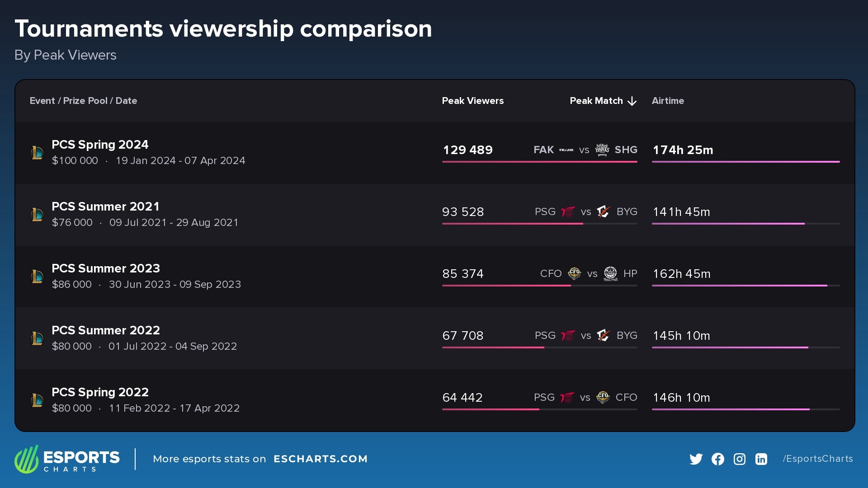Click the $86 000 prize pool text

coord(71,285)
